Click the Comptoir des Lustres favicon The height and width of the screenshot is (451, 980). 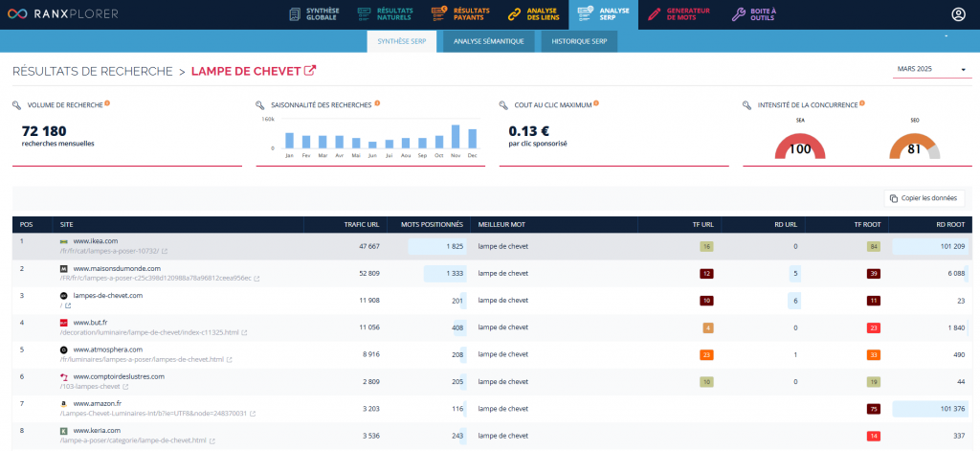(x=64, y=376)
